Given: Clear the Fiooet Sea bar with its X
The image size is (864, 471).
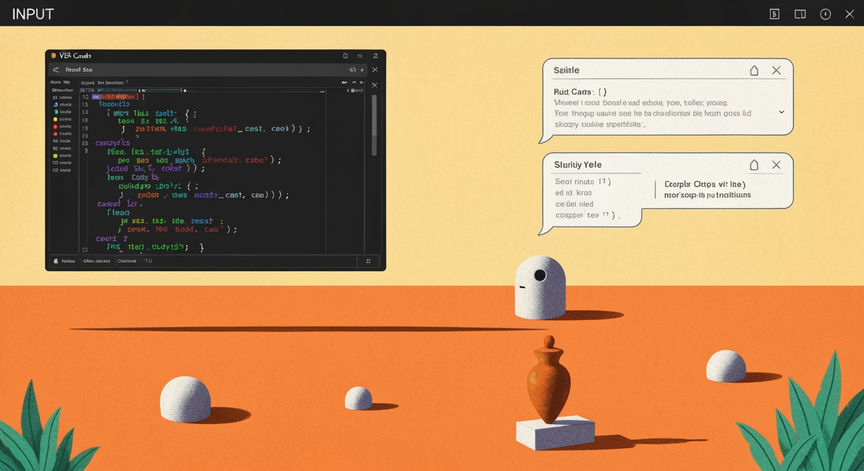Looking at the screenshot, I should [375, 70].
